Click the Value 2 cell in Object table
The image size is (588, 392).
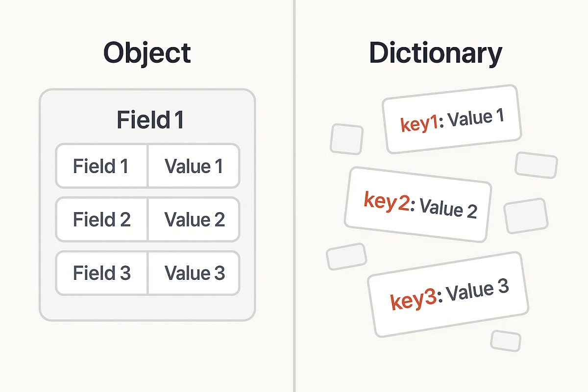tap(194, 220)
